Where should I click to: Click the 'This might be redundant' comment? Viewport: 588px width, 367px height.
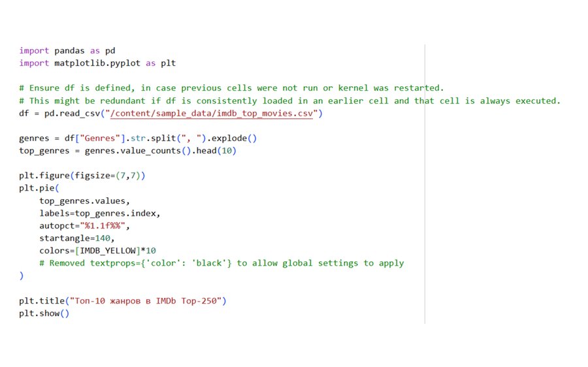[290, 101]
